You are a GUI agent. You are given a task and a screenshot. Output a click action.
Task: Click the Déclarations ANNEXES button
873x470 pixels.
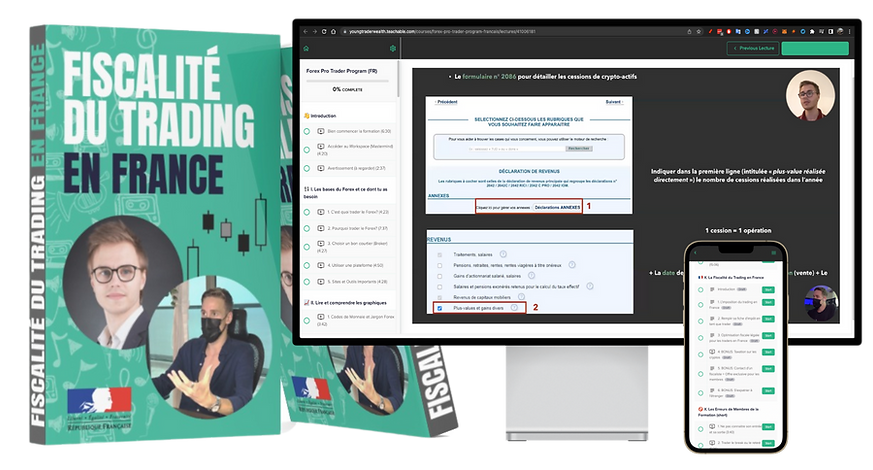click(556, 207)
